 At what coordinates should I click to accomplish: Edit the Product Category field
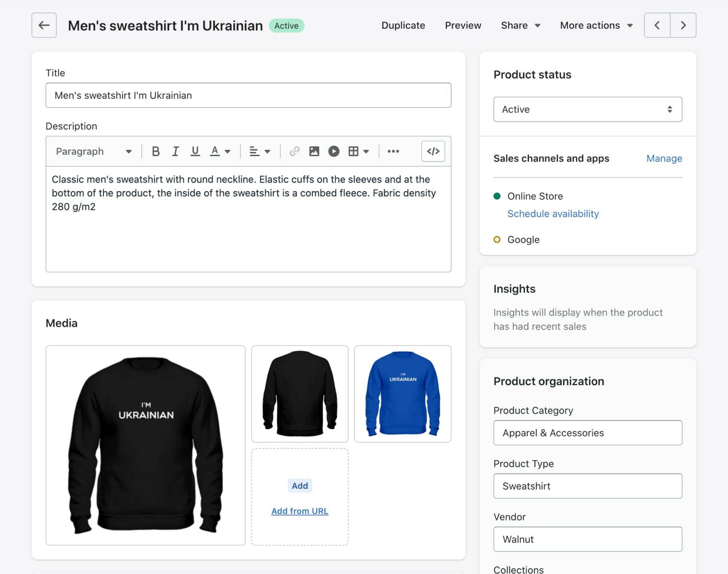point(588,433)
